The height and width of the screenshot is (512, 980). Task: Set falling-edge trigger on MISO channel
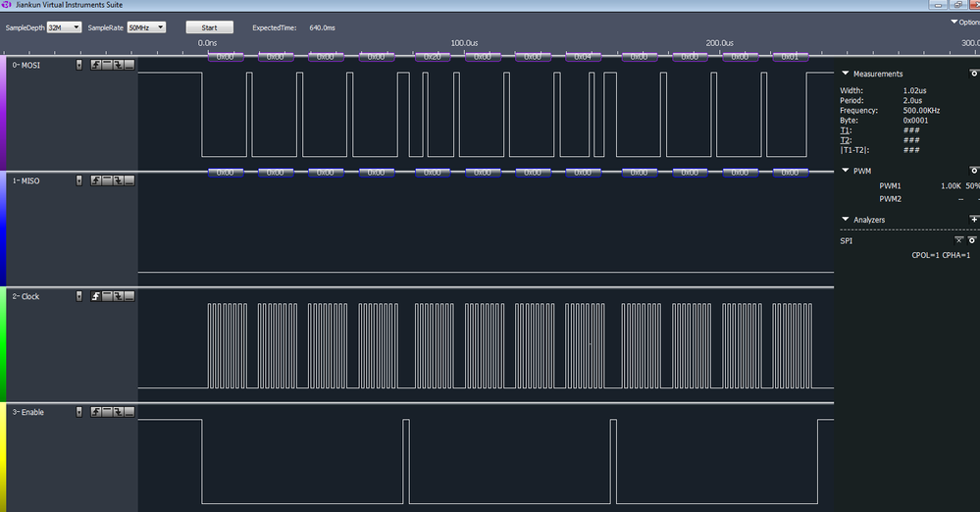pos(118,180)
